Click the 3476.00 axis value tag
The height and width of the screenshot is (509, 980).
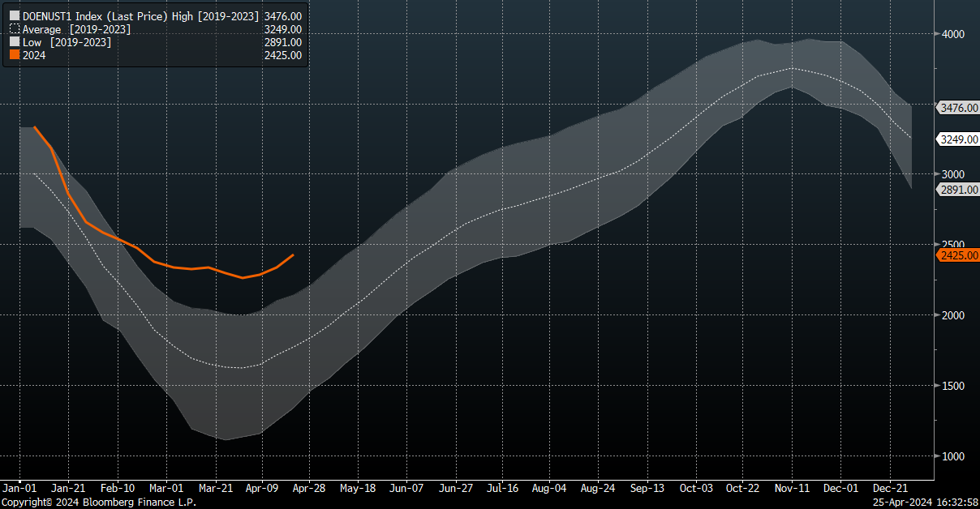point(958,107)
